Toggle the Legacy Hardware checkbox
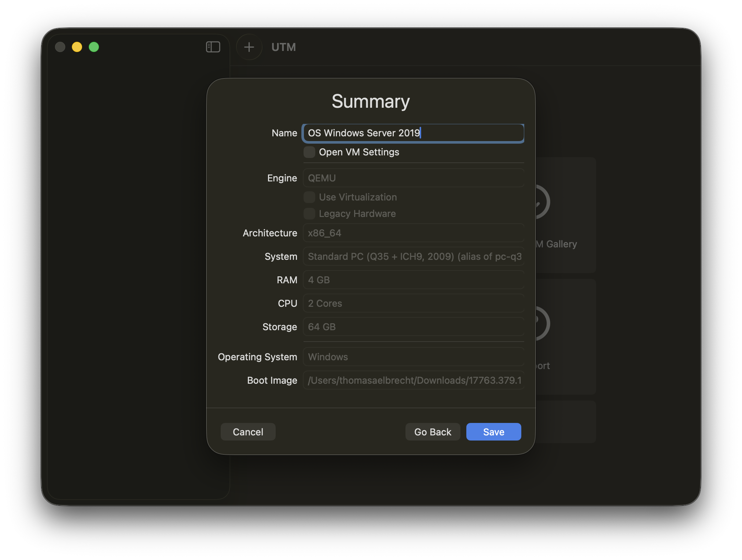This screenshot has width=742, height=560. click(x=309, y=213)
